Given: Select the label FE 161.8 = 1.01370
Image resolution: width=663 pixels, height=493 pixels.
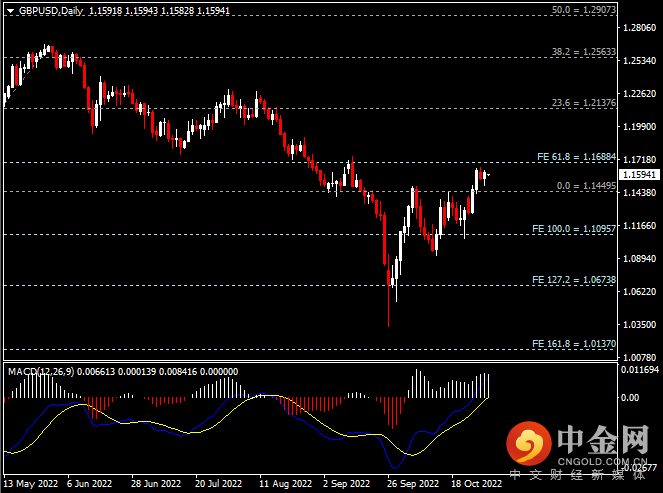Looking at the screenshot, I should 574,344.
